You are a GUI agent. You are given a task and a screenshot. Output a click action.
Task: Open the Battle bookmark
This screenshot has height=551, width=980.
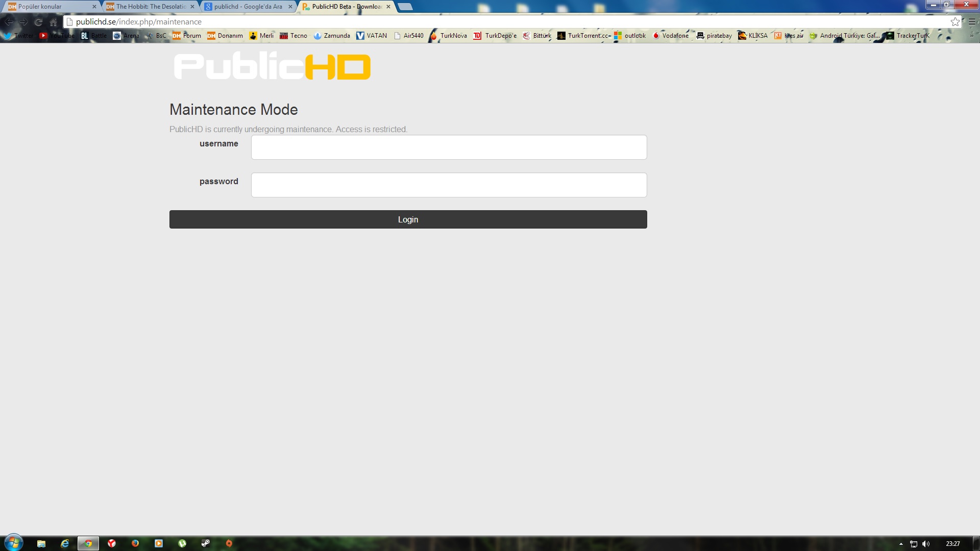click(93, 36)
